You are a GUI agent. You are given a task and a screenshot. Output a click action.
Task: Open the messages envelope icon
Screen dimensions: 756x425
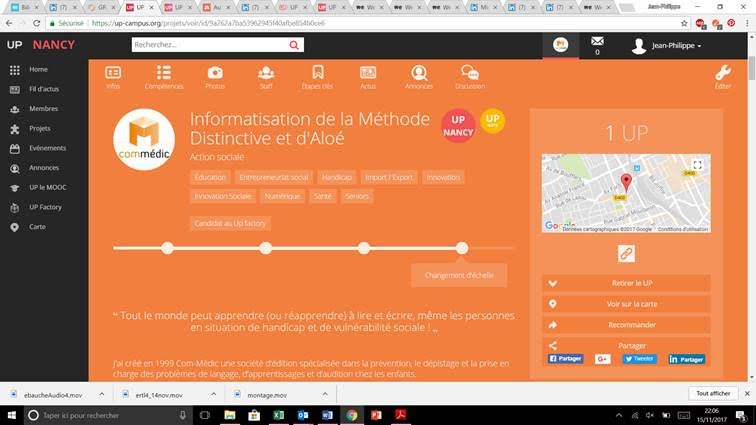597,41
